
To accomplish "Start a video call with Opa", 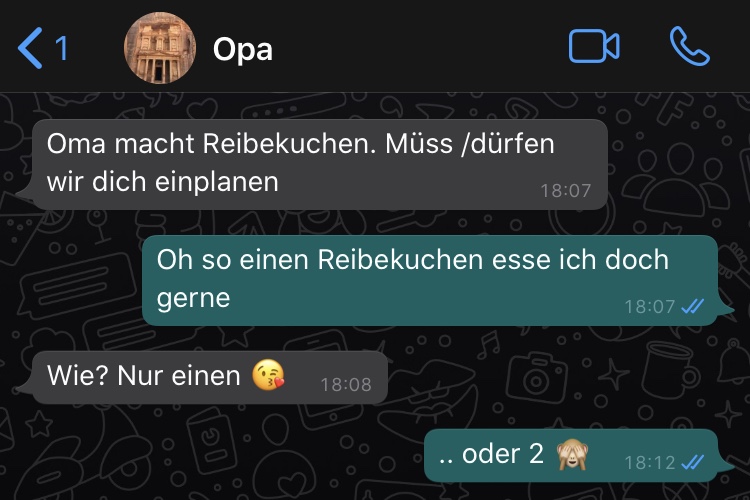I will tap(594, 46).
